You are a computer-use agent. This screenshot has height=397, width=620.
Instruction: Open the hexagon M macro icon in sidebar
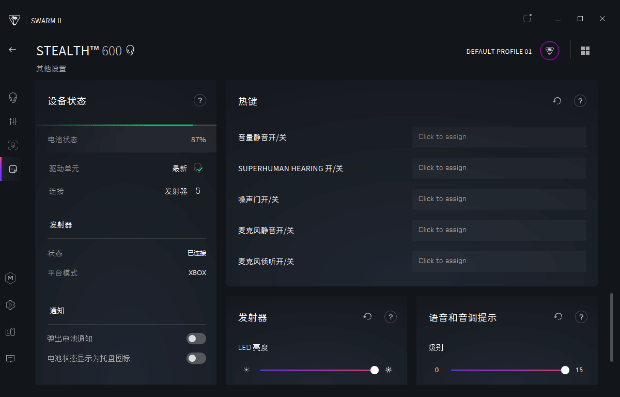tap(11, 278)
